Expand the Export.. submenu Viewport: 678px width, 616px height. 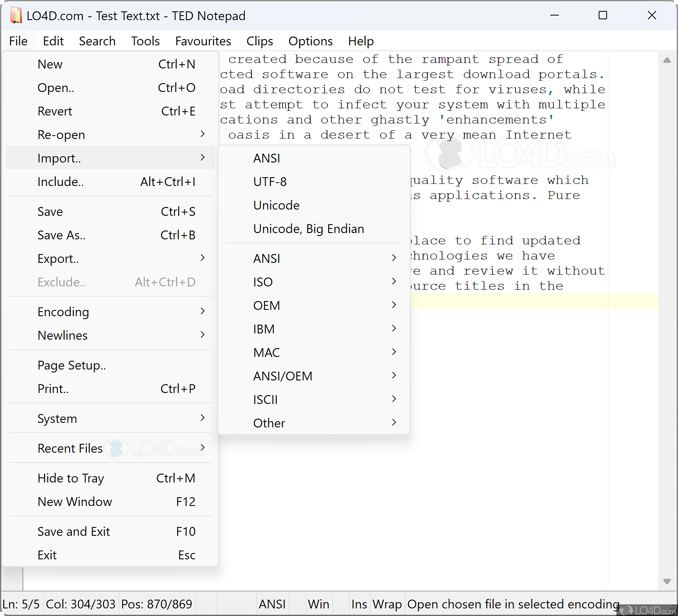click(x=110, y=259)
